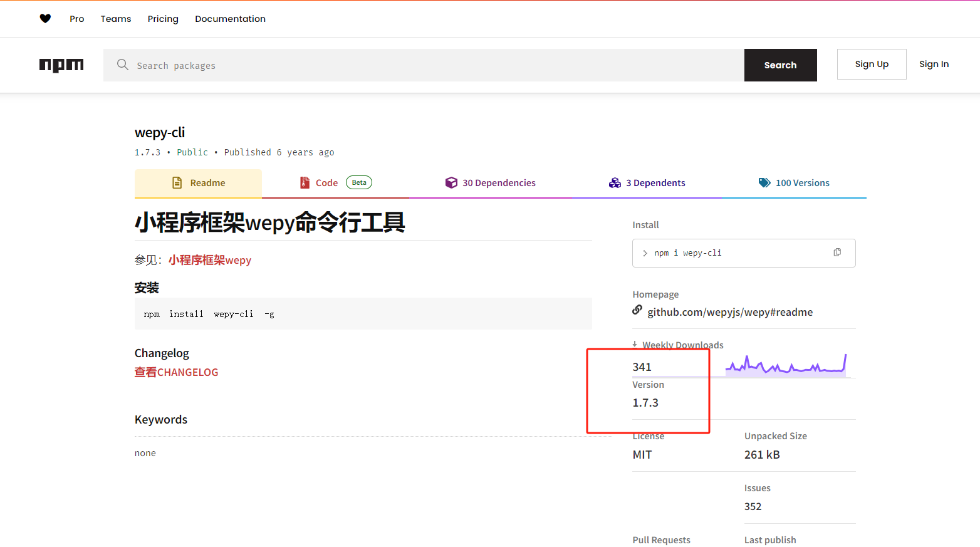Switch to the Code Beta tab
The height and width of the screenshot is (547, 980).
[x=335, y=183]
